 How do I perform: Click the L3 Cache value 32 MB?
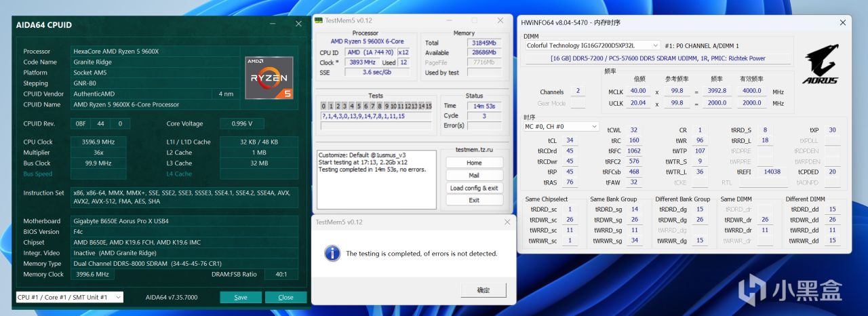[x=259, y=163]
